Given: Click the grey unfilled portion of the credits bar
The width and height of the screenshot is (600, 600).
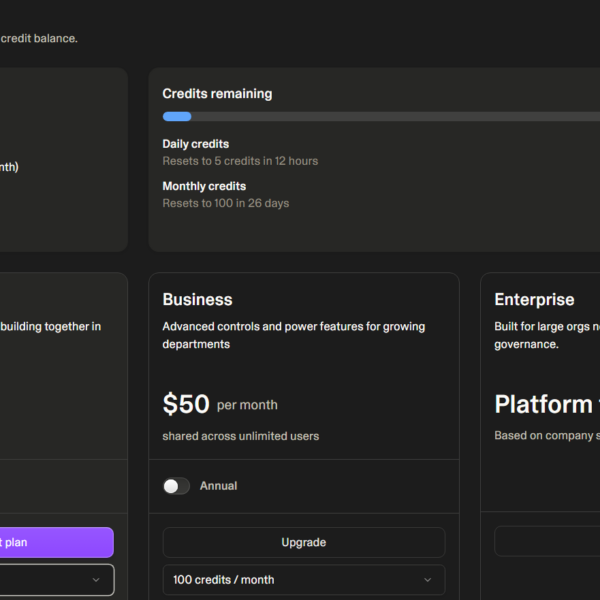Looking at the screenshot, I should click(400, 117).
